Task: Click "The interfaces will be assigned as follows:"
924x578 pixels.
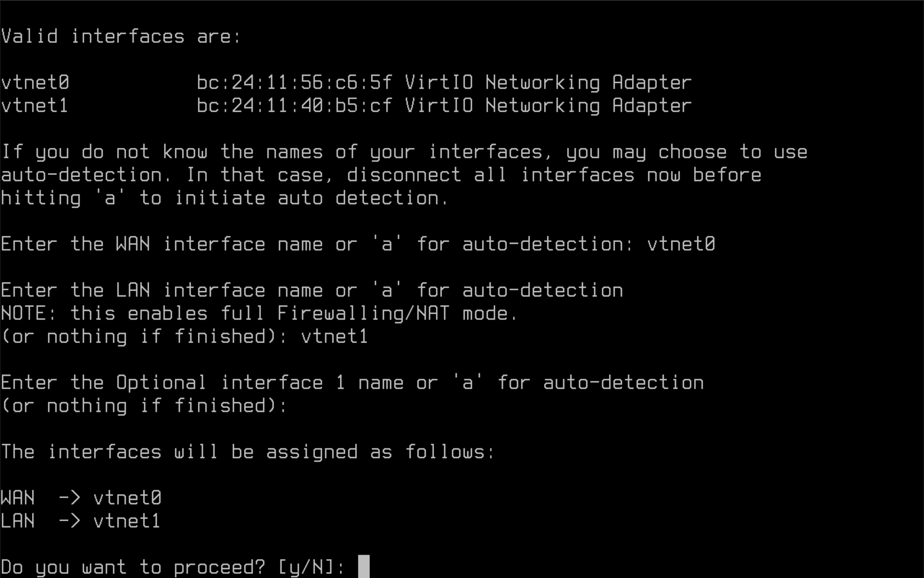Action: pyautogui.click(x=248, y=452)
